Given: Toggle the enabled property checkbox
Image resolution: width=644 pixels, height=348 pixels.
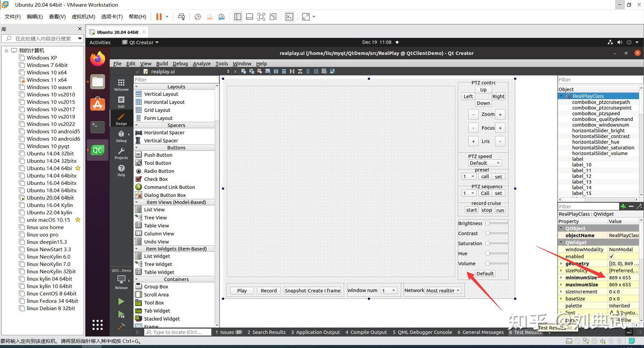Looking at the screenshot, I should pyautogui.click(x=611, y=256).
